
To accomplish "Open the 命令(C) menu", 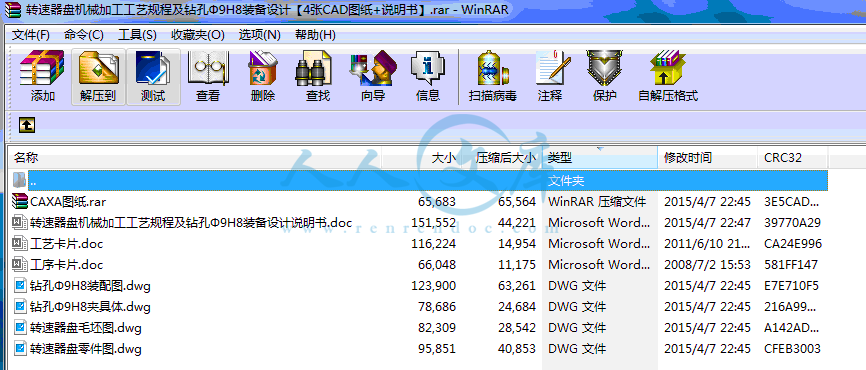I will click(x=84, y=35).
